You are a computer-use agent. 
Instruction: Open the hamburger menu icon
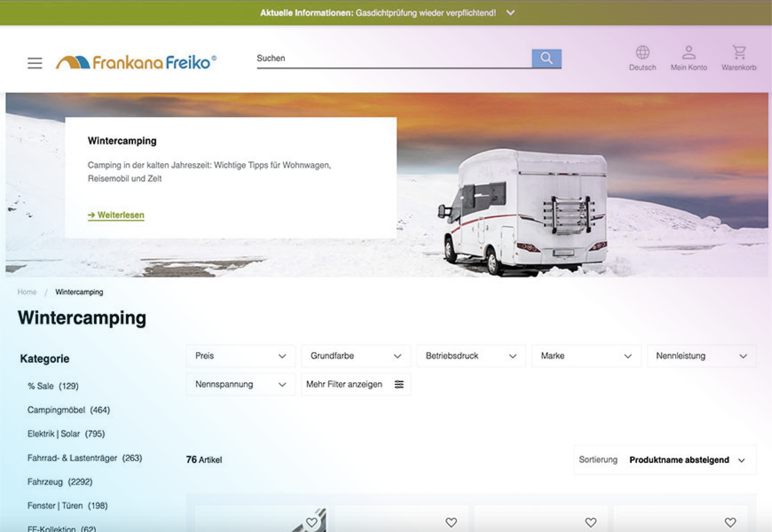35,63
